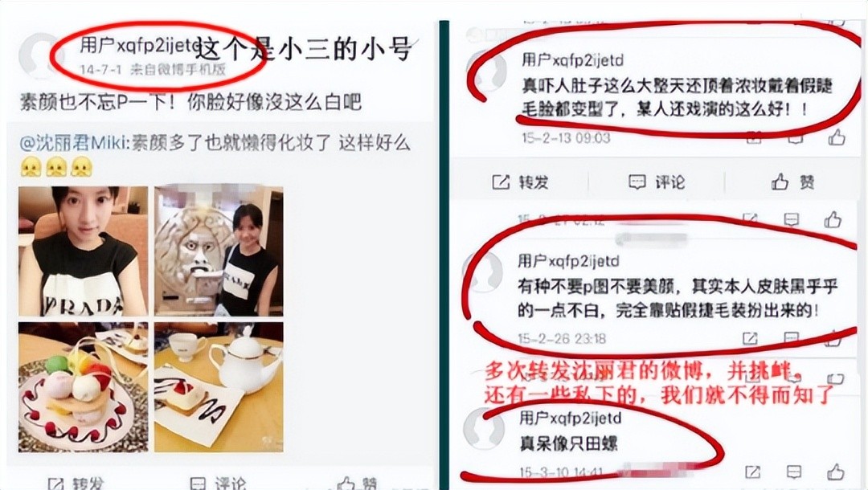Click username above 真吓人肚子 comment

[572, 59]
